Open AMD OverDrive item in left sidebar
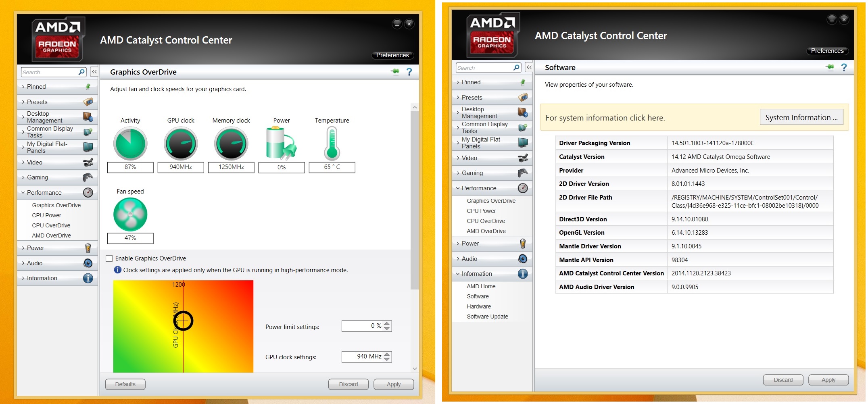 (51, 235)
